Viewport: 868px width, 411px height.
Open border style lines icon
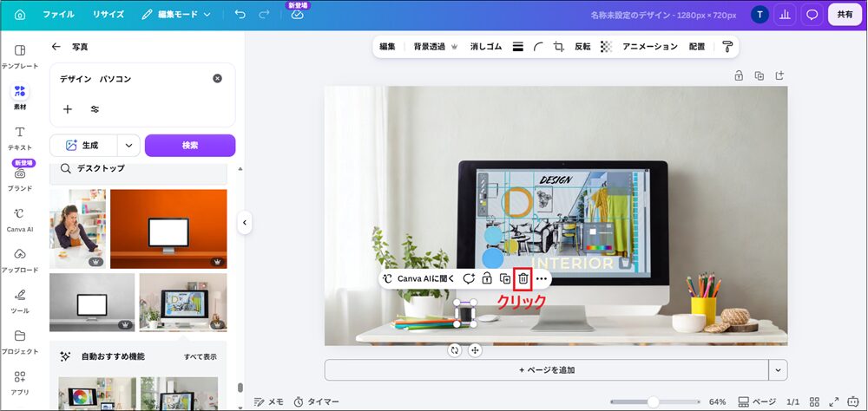tap(517, 47)
